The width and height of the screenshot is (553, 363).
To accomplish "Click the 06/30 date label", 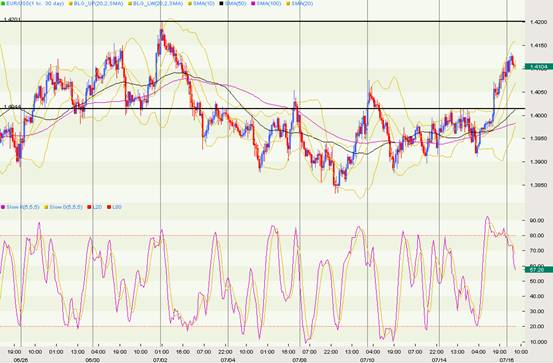I will (x=92, y=360).
